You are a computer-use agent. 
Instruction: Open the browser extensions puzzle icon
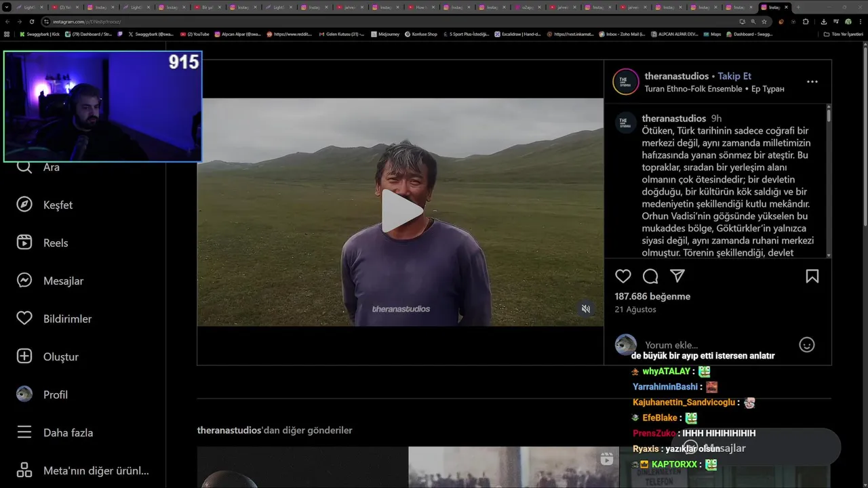tap(806, 22)
